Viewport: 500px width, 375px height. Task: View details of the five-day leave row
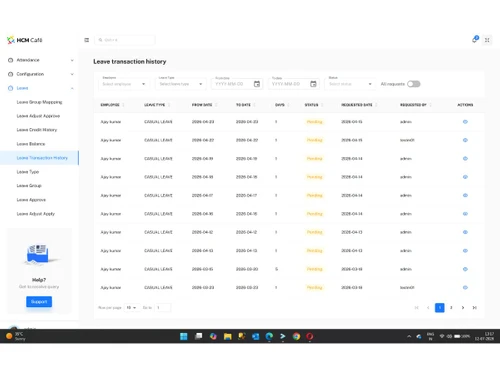pyautogui.click(x=465, y=269)
